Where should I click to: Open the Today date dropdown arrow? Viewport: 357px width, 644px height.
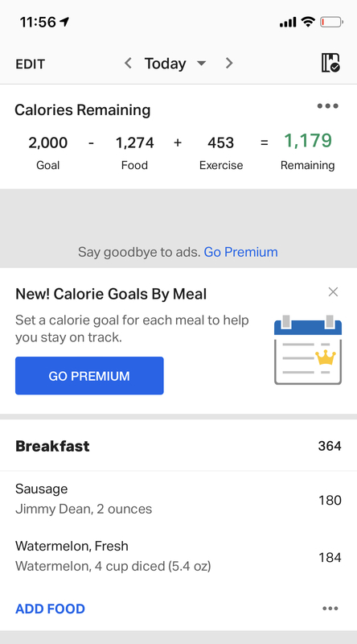[x=201, y=64]
